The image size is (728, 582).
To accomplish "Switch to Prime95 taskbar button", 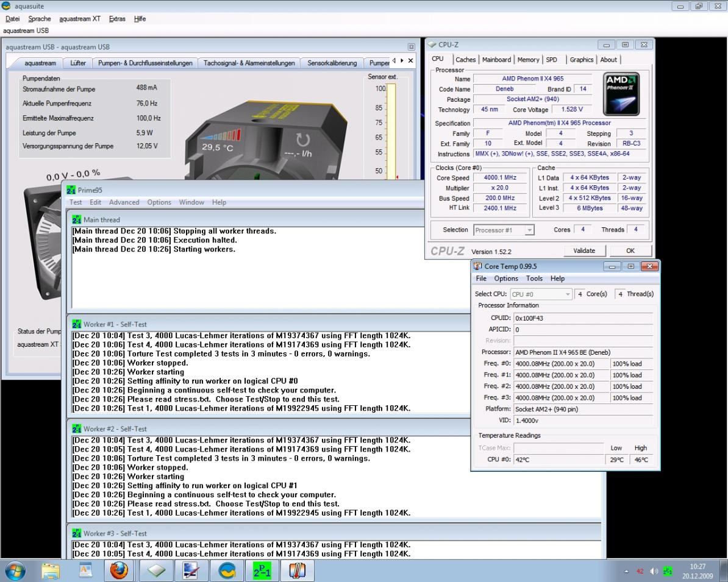I will pos(262,570).
